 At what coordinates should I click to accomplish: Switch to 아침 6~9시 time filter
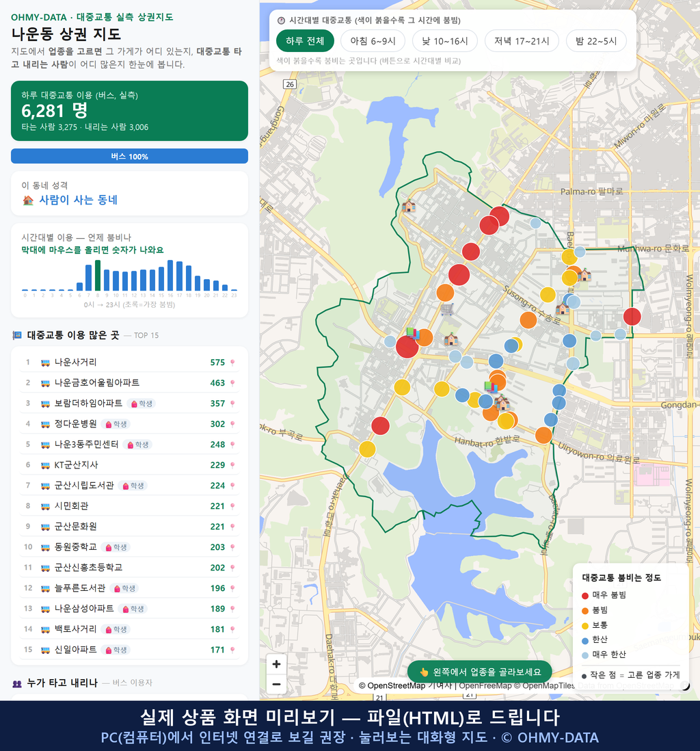[373, 41]
